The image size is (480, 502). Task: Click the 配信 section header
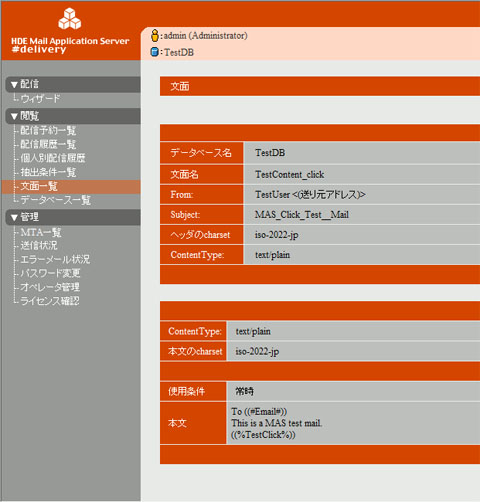(x=73, y=84)
